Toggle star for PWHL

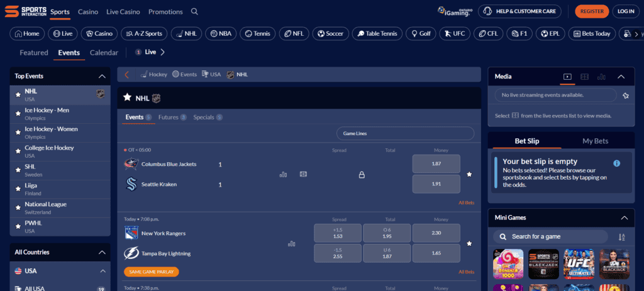(18, 226)
